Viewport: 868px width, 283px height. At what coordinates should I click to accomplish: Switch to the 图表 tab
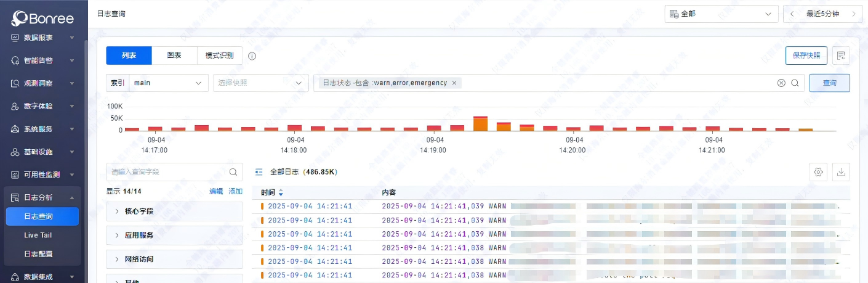point(174,55)
